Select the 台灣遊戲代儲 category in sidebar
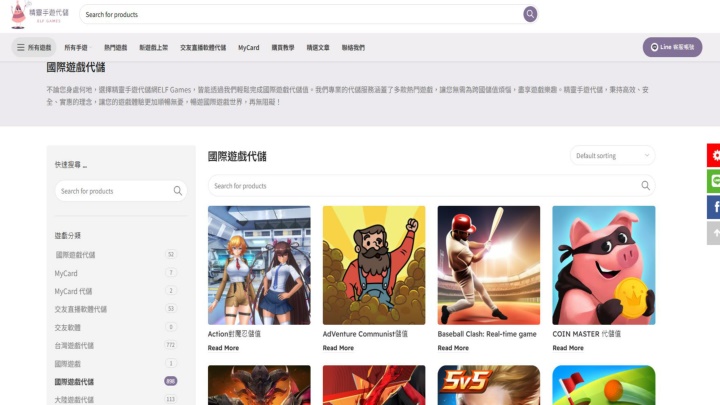Image resolution: width=720 pixels, height=405 pixels. pyautogui.click(x=74, y=345)
